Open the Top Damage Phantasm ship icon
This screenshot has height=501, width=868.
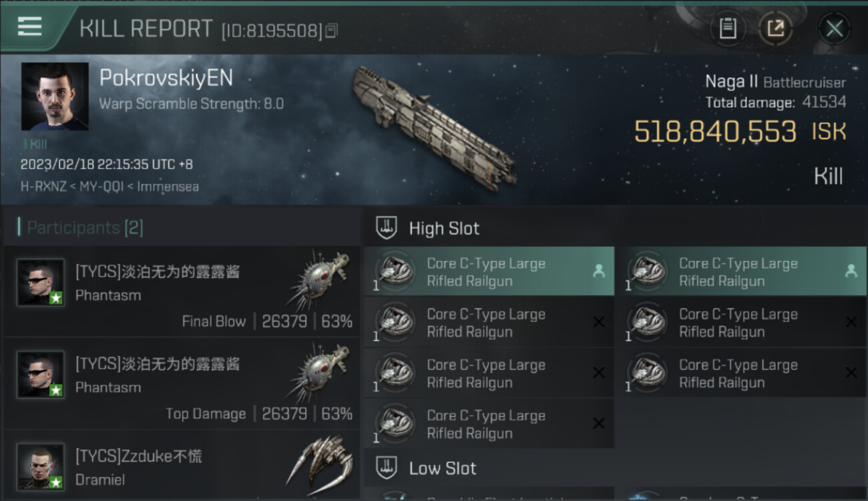pos(320,371)
